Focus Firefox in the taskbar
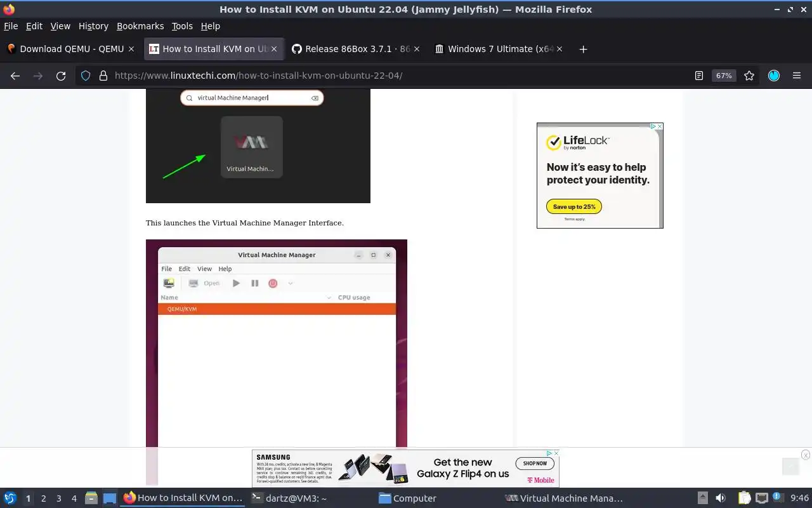Screen dimensions: 812x508 pos(183,498)
